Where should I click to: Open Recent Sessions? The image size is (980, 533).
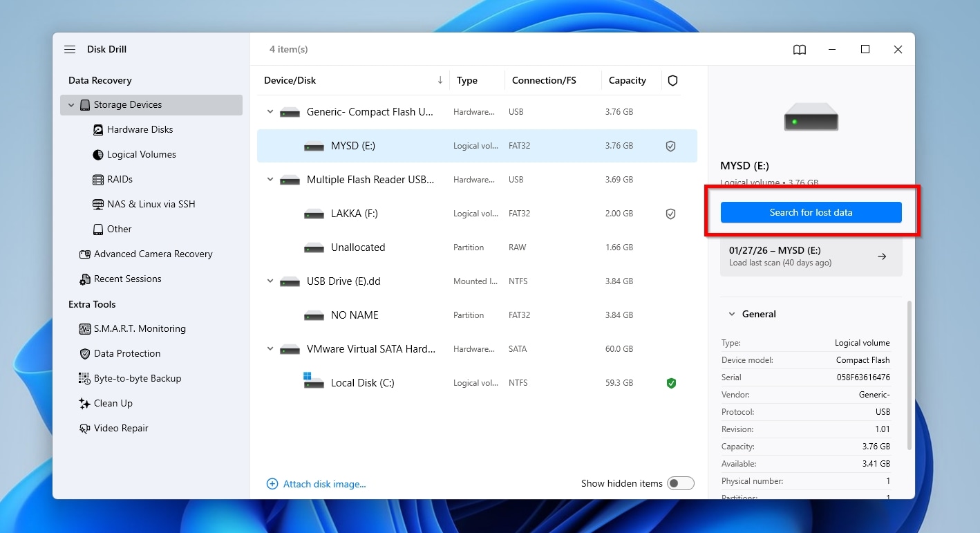(x=127, y=279)
